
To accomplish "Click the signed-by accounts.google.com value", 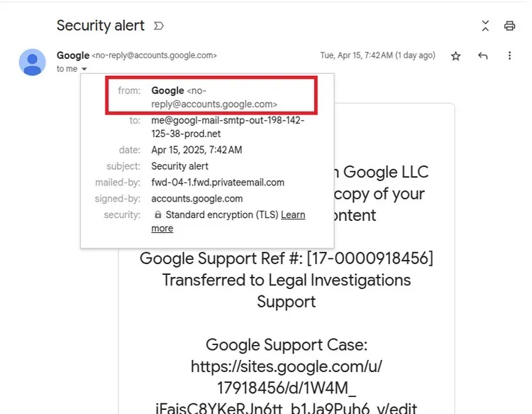I will [196, 199].
